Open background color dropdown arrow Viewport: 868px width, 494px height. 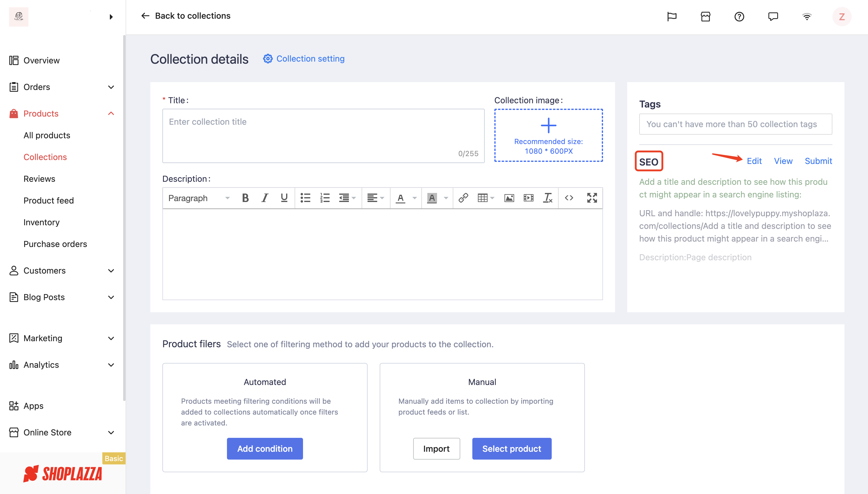tap(446, 198)
